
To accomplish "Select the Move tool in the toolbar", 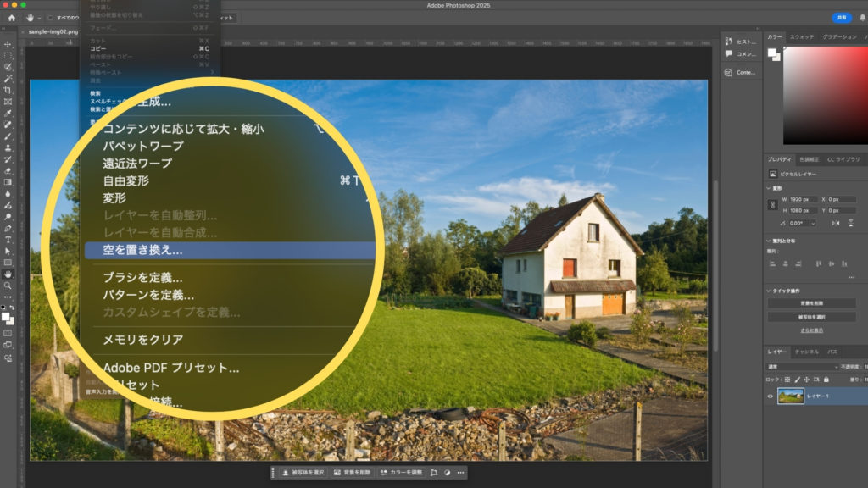I will point(8,44).
